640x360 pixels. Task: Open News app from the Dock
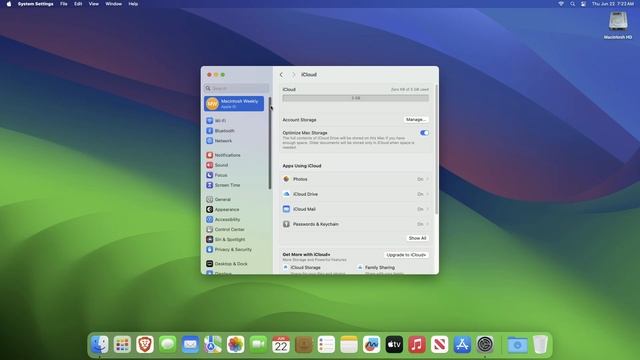pos(439,344)
